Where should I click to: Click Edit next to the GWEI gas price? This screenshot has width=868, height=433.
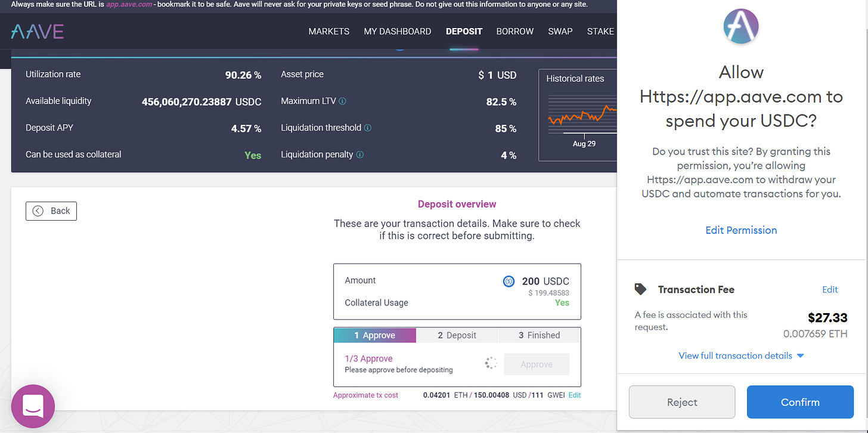(x=575, y=395)
